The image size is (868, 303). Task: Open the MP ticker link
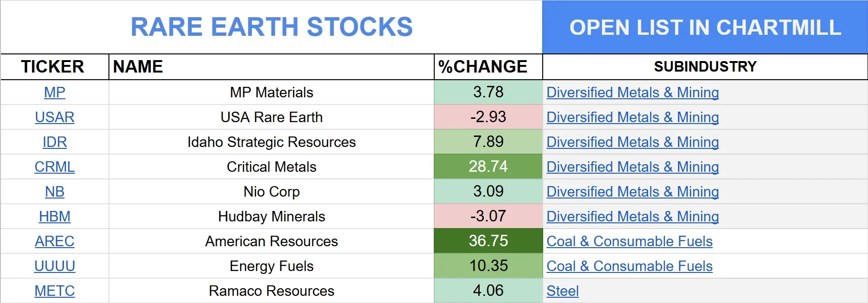click(x=54, y=92)
